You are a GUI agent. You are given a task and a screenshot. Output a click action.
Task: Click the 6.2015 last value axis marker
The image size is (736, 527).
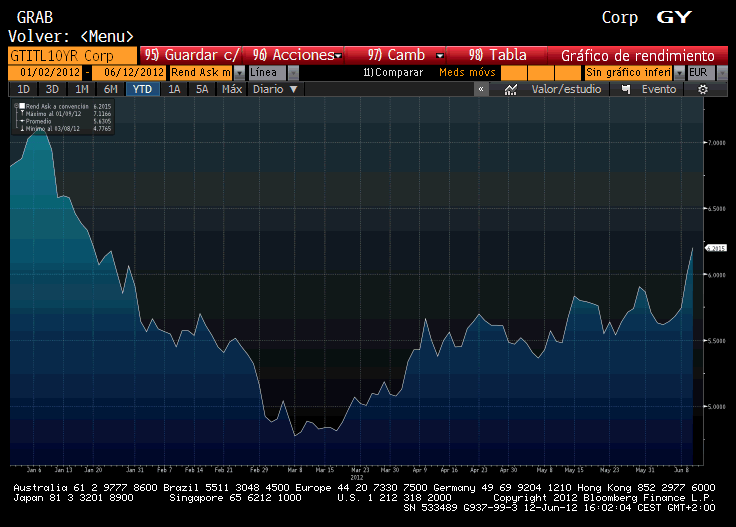[716, 248]
